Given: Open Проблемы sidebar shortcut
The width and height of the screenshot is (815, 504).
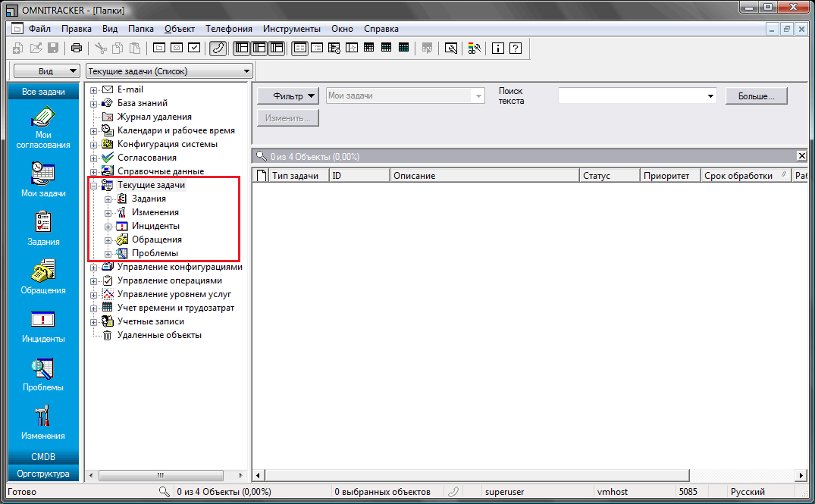Looking at the screenshot, I should (43, 374).
